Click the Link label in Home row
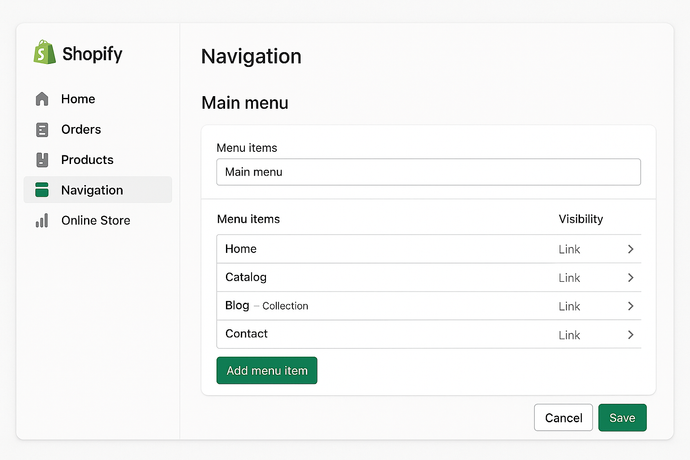690x460 pixels. tap(569, 249)
